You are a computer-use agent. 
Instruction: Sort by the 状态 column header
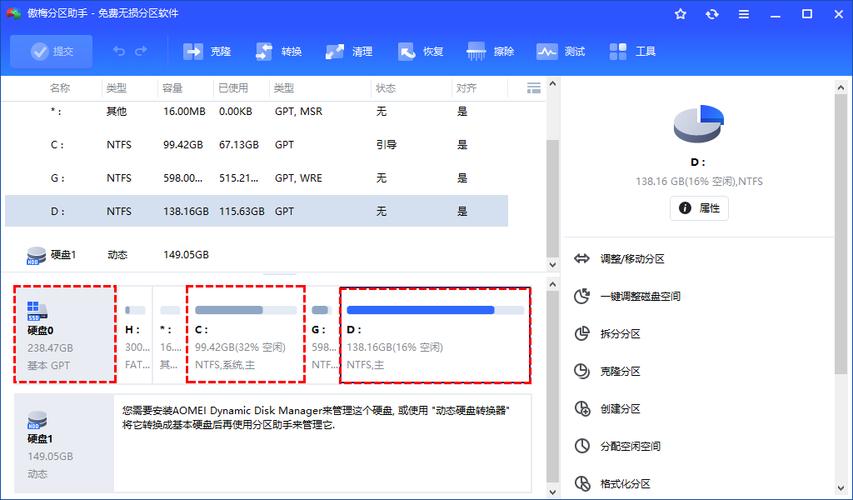tap(386, 88)
